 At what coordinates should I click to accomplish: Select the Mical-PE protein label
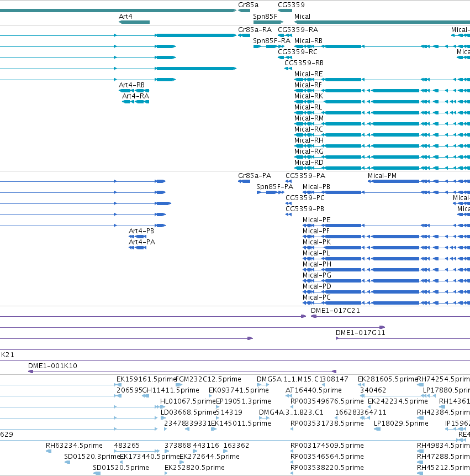[316, 220]
